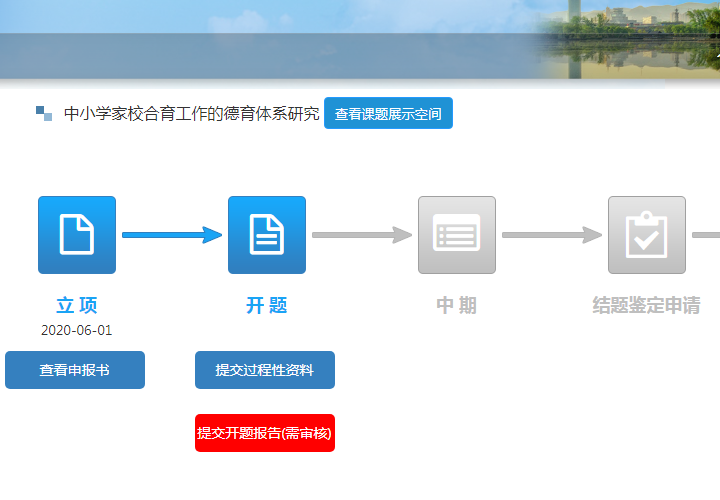Open 查看课题展示空间 button

tap(388, 113)
